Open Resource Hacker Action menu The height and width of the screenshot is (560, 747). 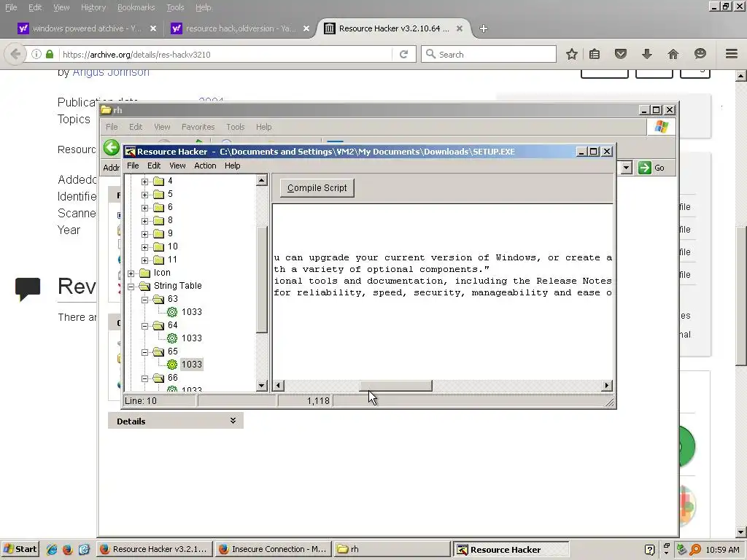point(205,166)
